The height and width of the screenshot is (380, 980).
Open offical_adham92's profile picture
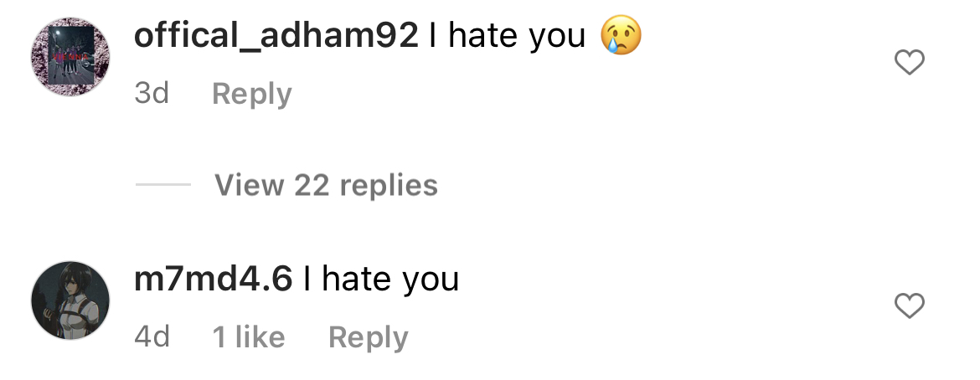tap(70, 56)
